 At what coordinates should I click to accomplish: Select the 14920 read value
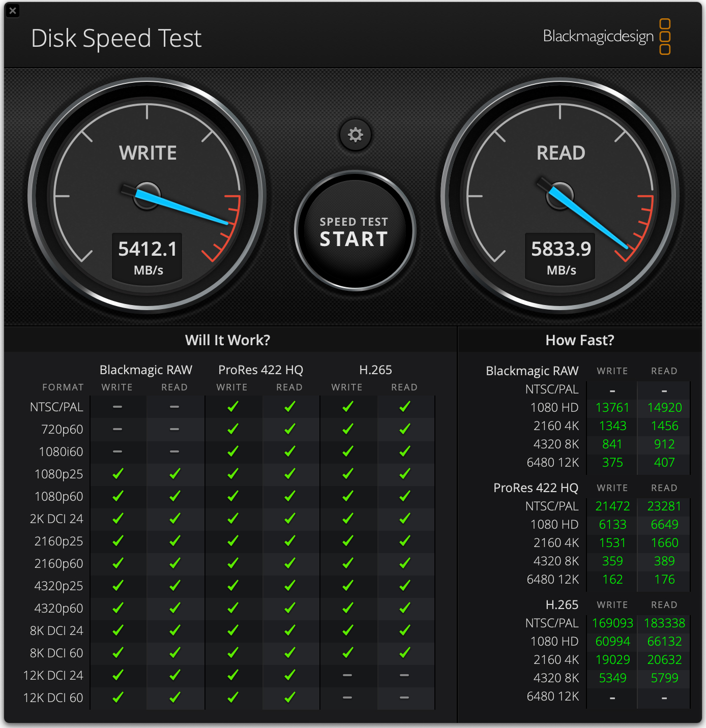(x=664, y=408)
